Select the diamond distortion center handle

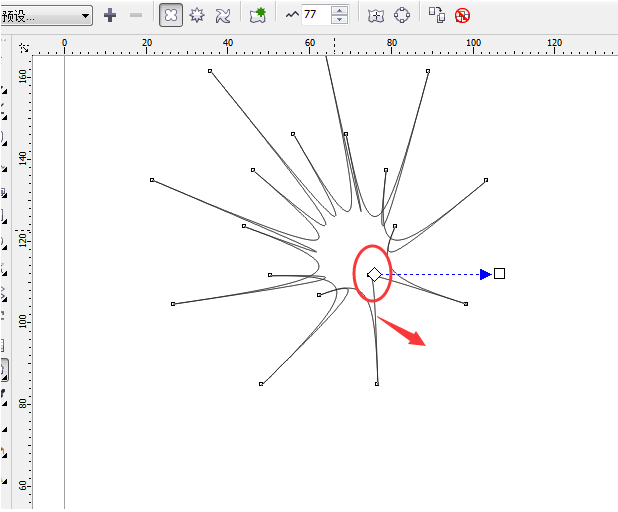(374, 274)
